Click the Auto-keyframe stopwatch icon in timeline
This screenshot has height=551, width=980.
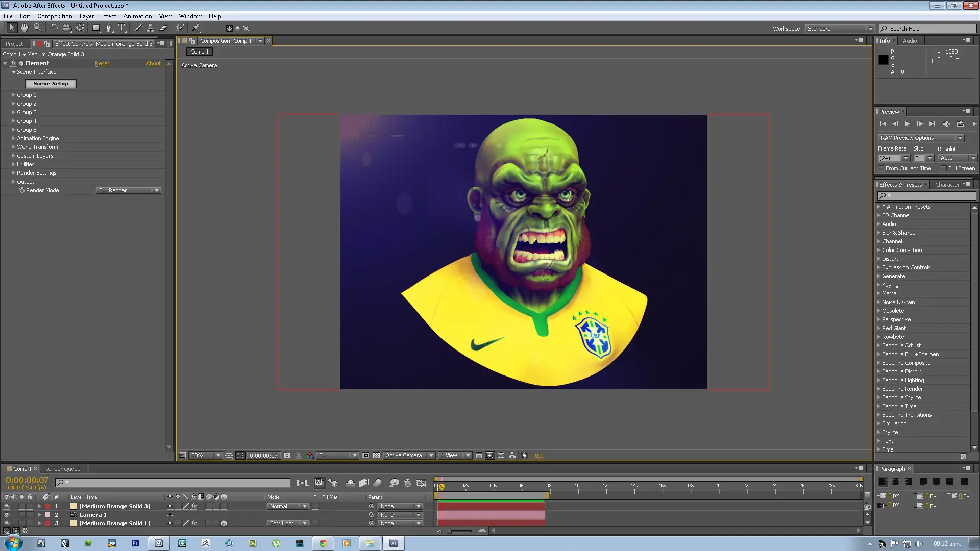pos(407,483)
